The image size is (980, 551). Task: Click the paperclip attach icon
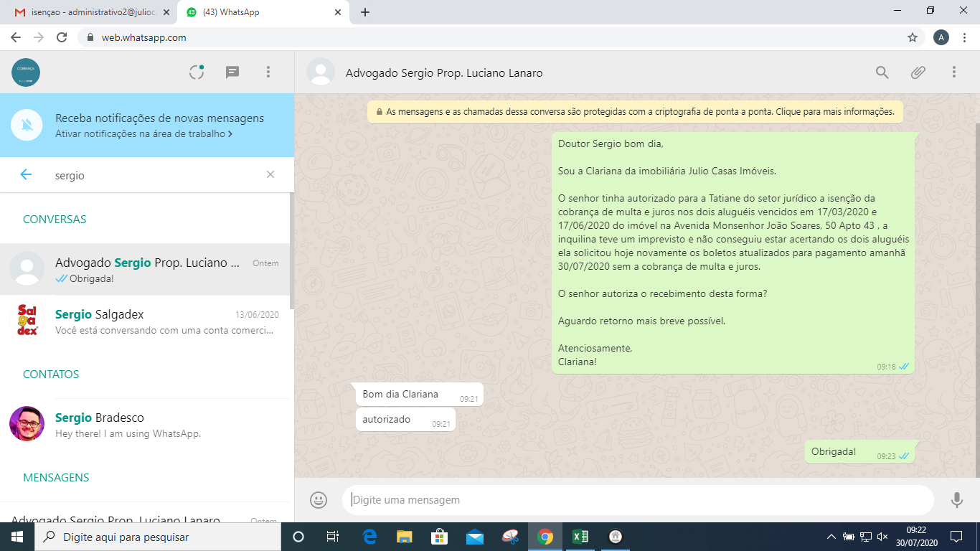pos(918,72)
